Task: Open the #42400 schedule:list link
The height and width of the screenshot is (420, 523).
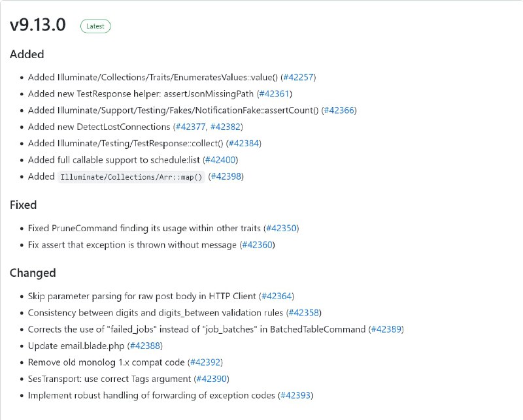Action: (x=220, y=160)
